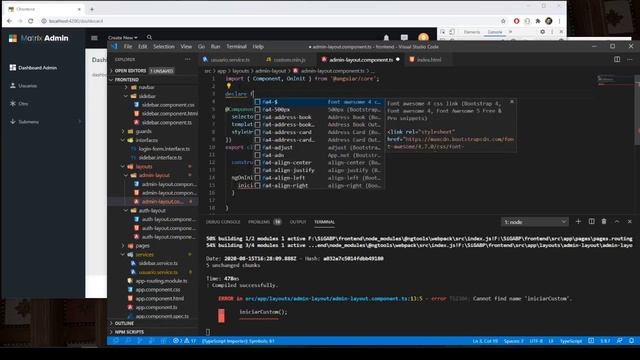Select fa4-align-center suggestion
Image resolution: width=640 pixels, height=360 pixels.
318,162
